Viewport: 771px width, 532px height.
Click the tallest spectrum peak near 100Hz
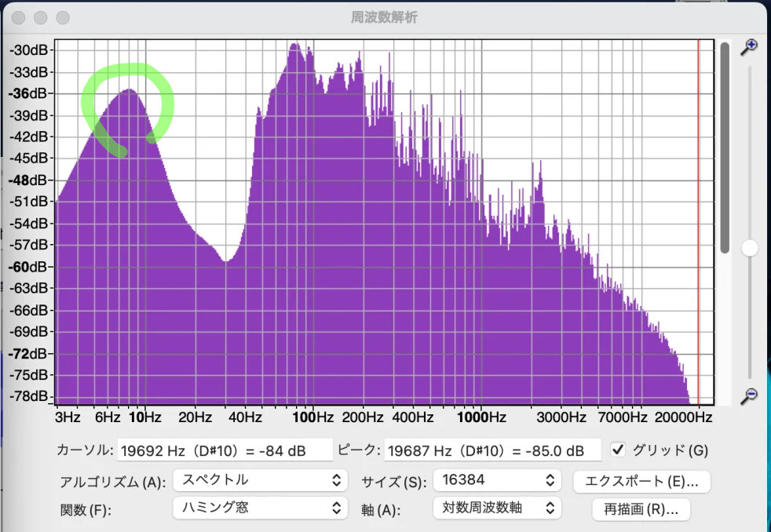point(295,46)
